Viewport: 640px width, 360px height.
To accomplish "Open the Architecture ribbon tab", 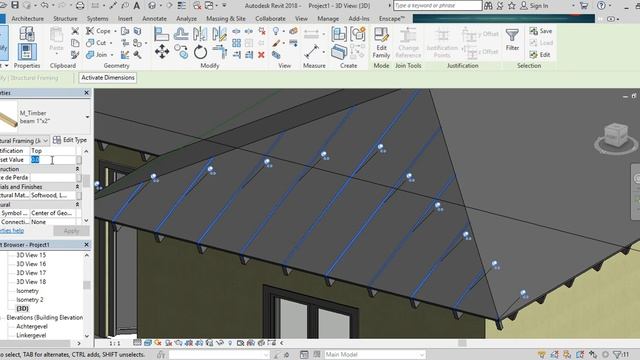I will (27, 19).
